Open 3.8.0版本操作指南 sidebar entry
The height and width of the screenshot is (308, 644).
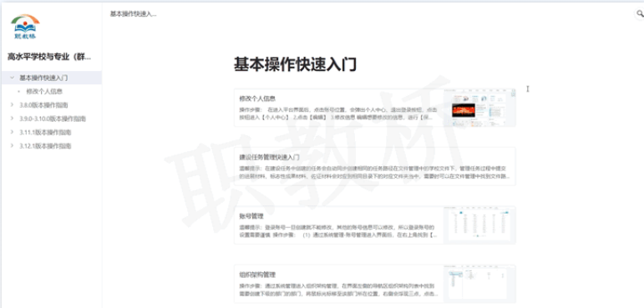point(44,104)
